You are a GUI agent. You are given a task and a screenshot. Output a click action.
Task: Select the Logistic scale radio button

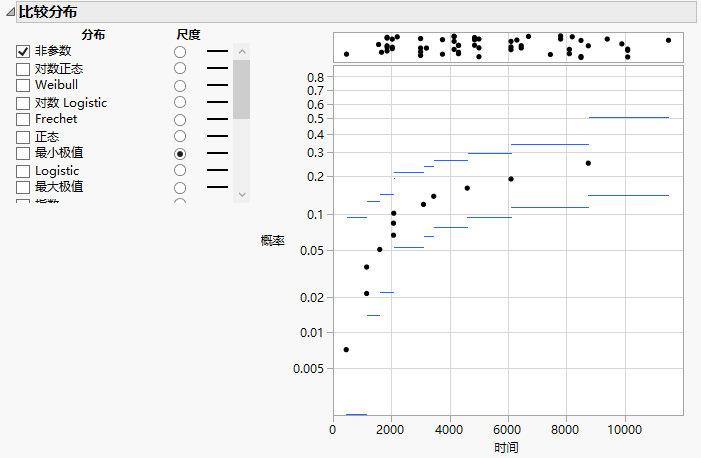180,170
